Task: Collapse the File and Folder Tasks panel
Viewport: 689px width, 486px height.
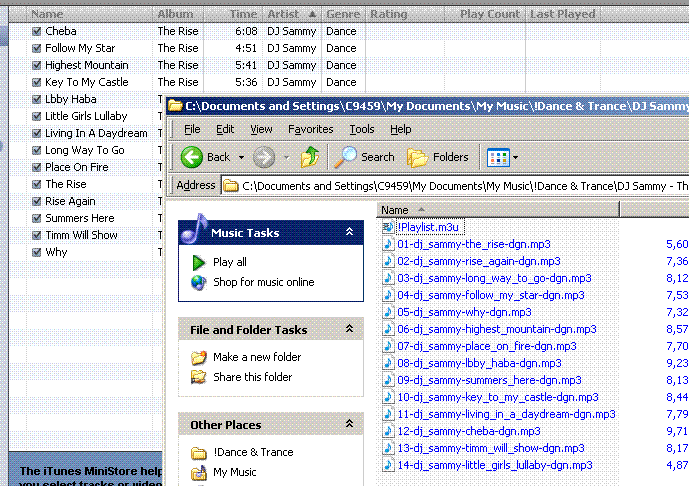Action: (x=349, y=329)
